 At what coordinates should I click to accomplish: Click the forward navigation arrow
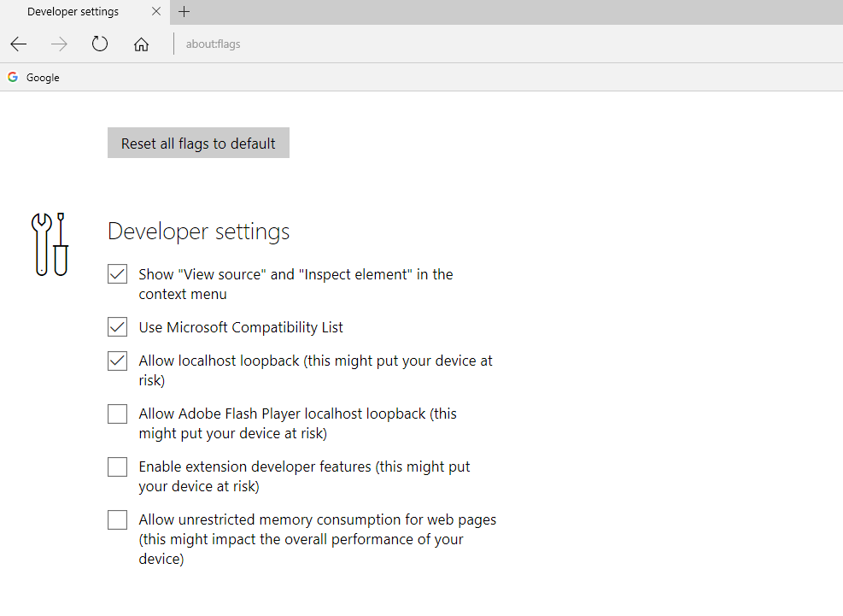coord(59,44)
